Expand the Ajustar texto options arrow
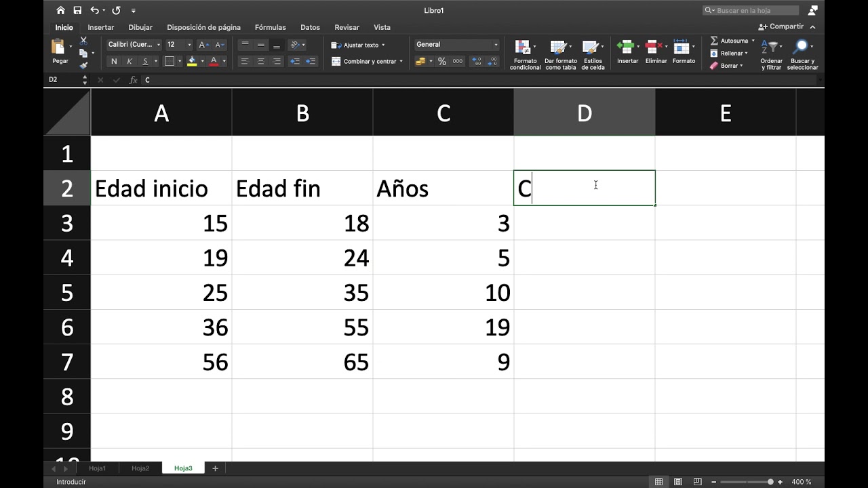Viewport: 868px width, 488px height. 383,45
